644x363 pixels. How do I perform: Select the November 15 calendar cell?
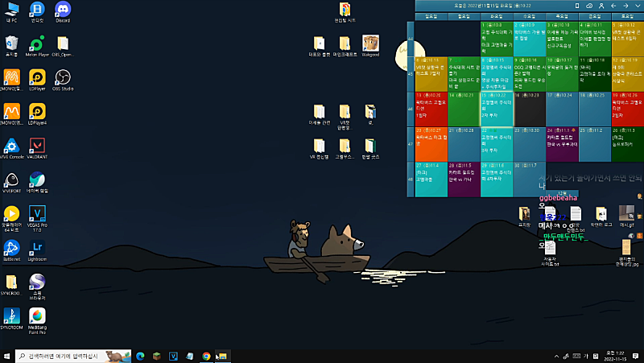click(497, 109)
